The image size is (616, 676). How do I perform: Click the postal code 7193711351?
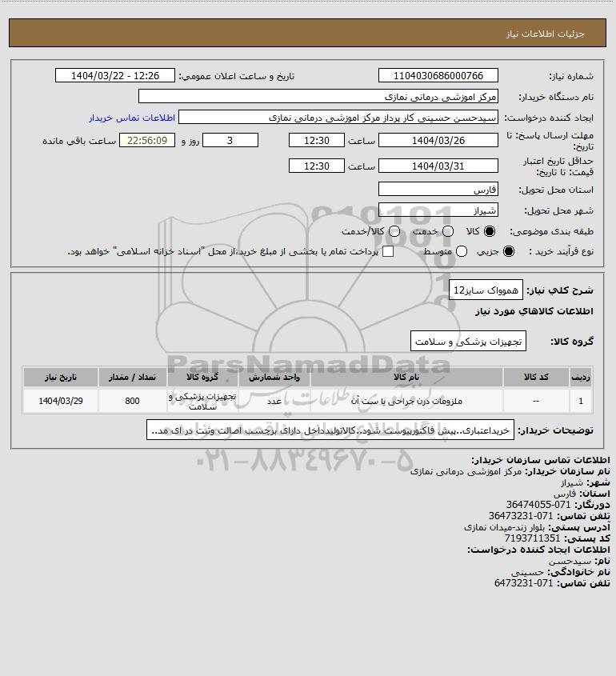(x=532, y=538)
